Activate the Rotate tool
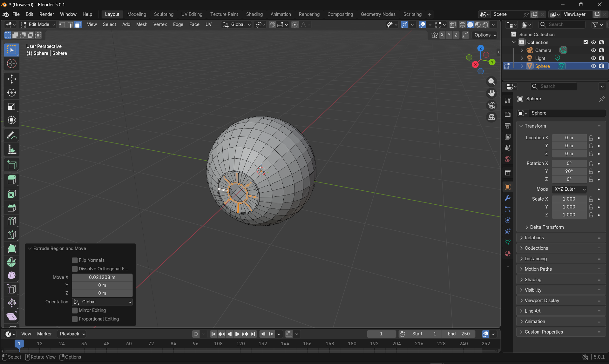 point(12,93)
